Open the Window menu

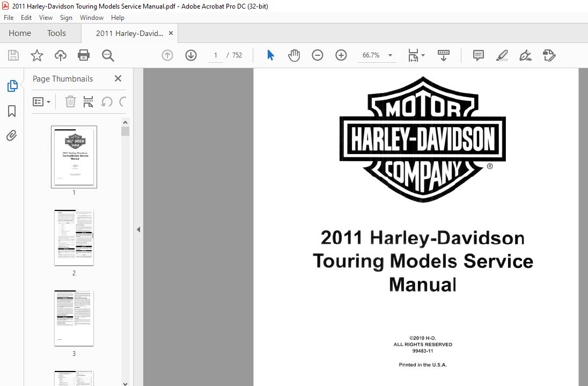point(92,18)
